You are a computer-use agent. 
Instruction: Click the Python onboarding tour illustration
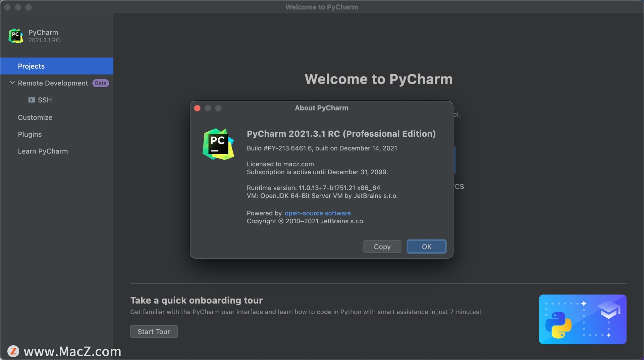pos(583,319)
